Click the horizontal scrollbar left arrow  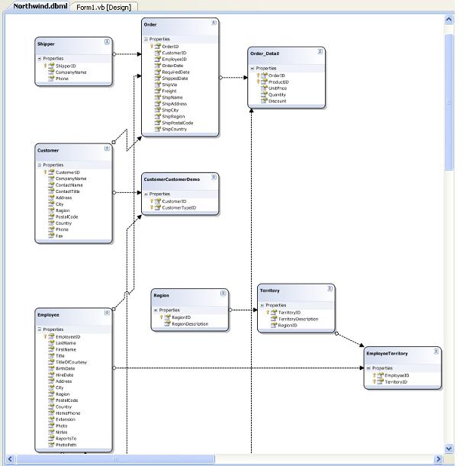tap(10, 458)
